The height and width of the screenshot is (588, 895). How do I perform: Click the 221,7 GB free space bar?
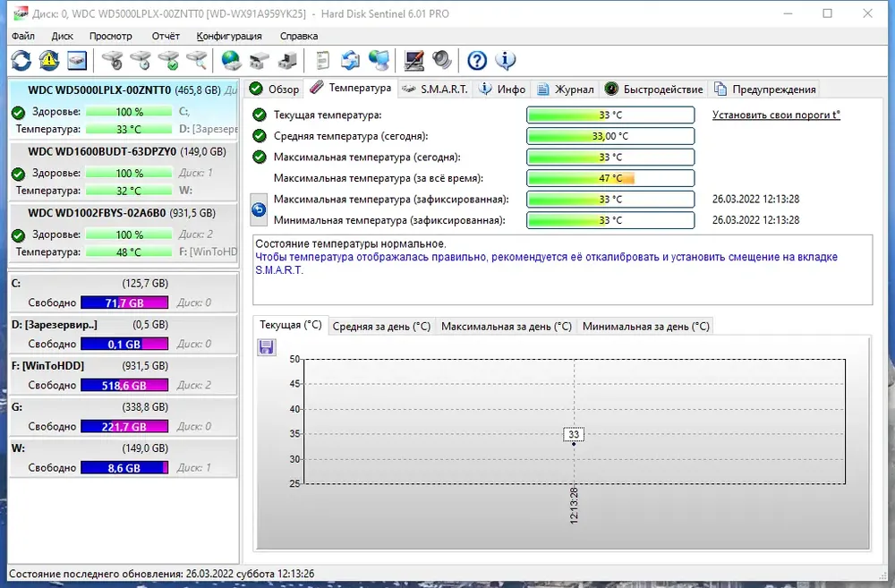124,426
